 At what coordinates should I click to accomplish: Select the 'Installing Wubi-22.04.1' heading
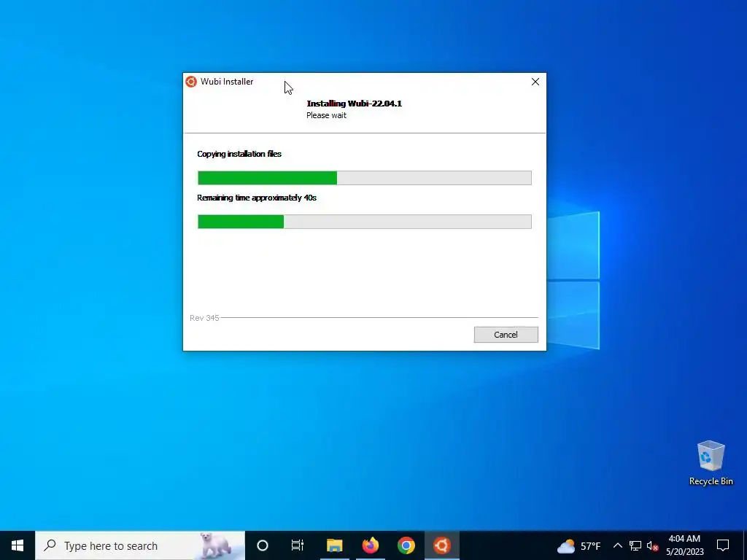pos(354,104)
